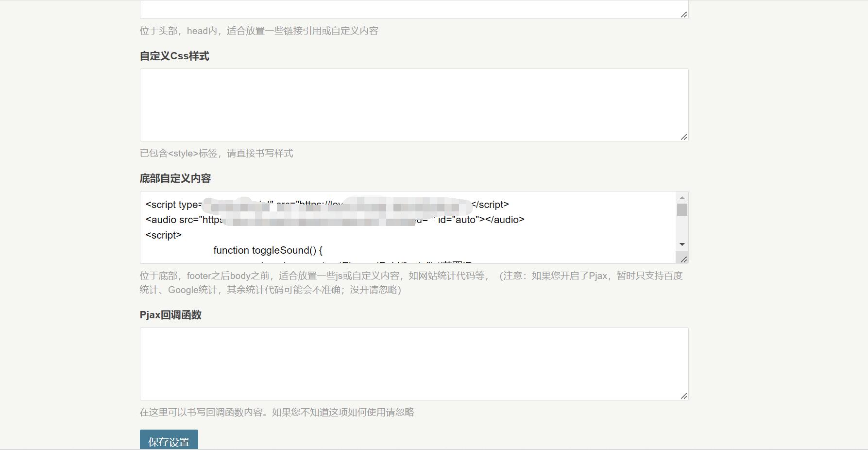
Task: Click the standalone <script> code line
Action: [x=164, y=235]
